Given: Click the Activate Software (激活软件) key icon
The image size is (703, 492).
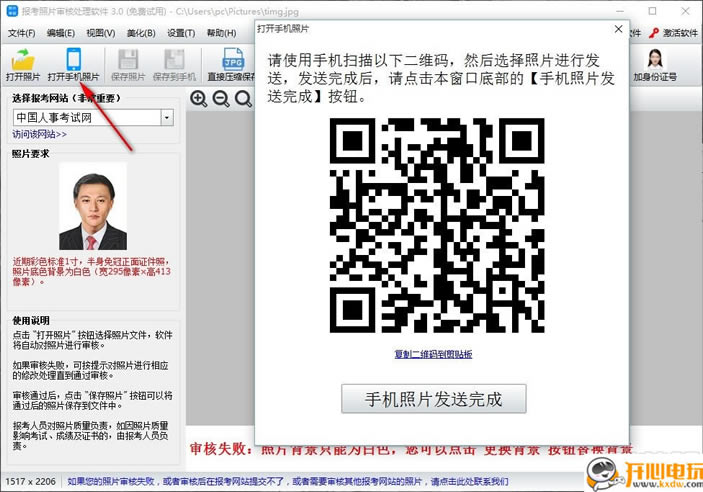Looking at the screenshot, I should pyautogui.click(x=654, y=33).
